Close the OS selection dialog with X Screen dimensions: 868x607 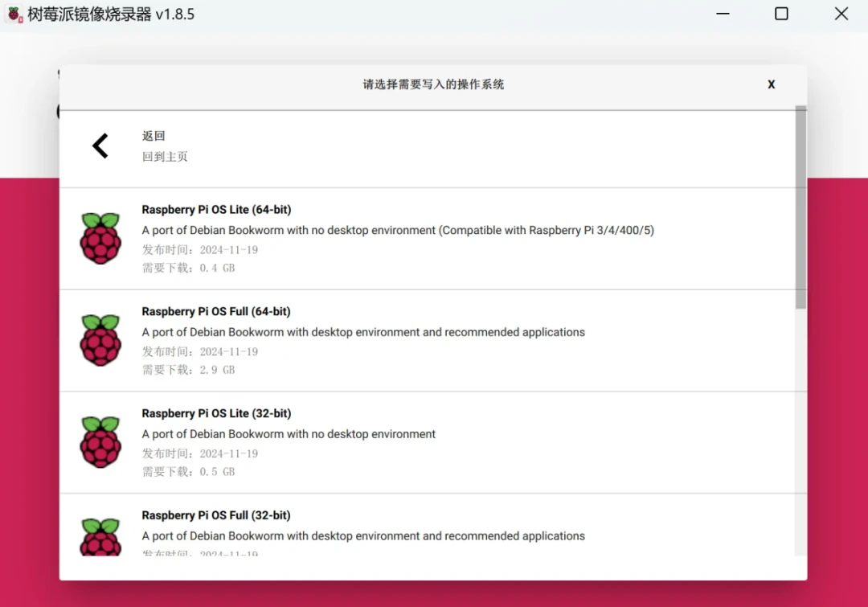pyautogui.click(x=771, y=84)
